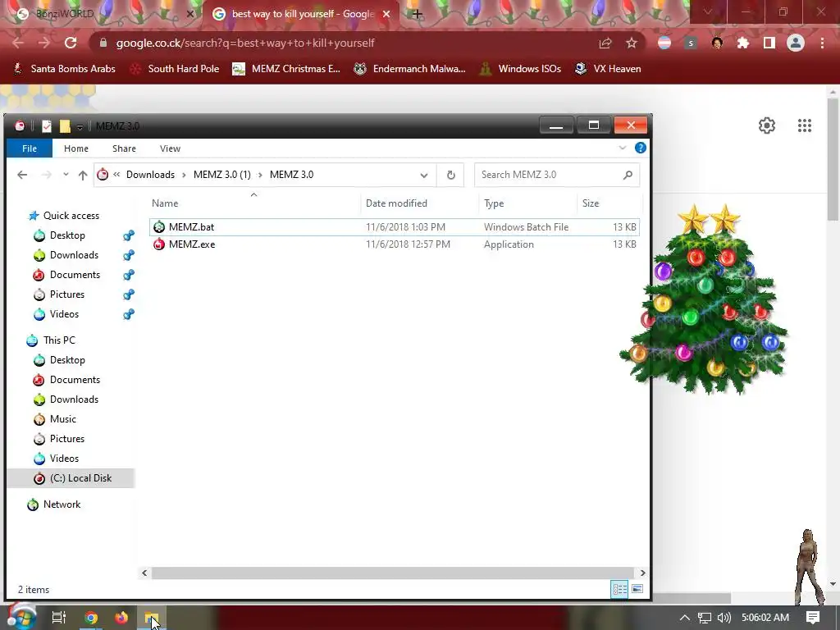
Task: Open Customize Quick Access Toolbar dropdown
Action: pyautogui.click(x=80, y=126)
